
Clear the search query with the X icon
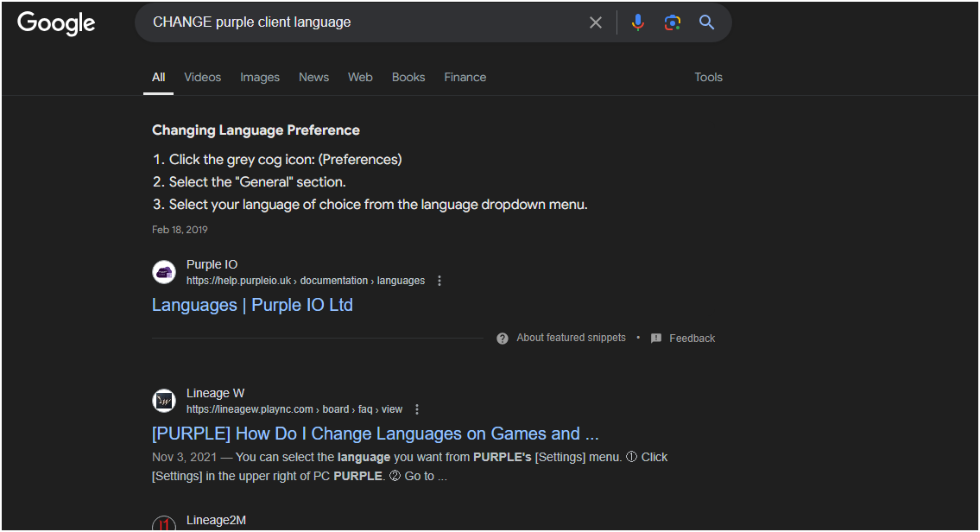point(596,22)
